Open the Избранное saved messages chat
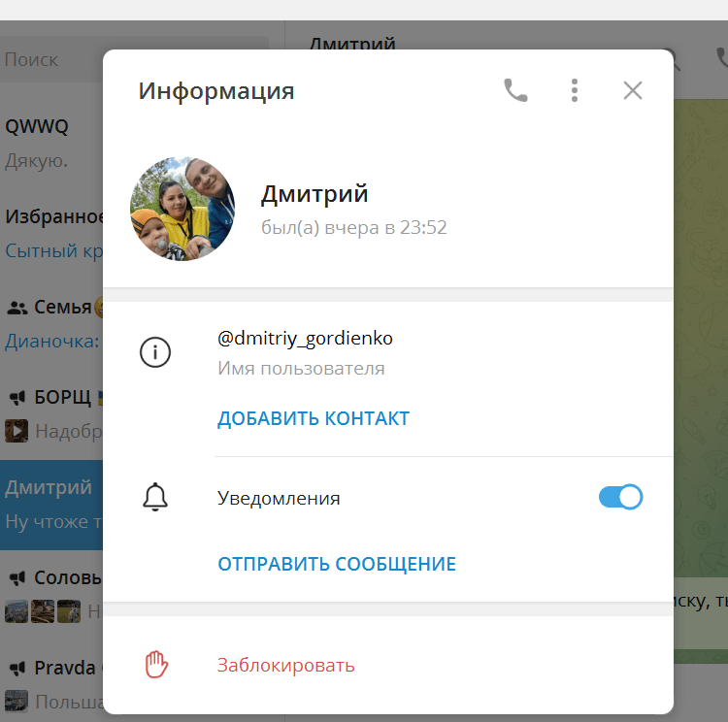 [x=51, y=233]
